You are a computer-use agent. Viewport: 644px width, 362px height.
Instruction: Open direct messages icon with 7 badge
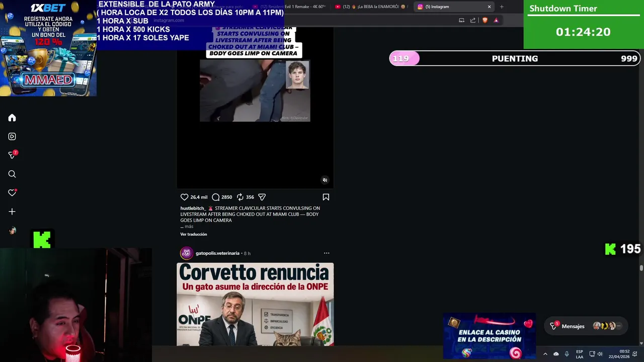(x=12, y=155)
